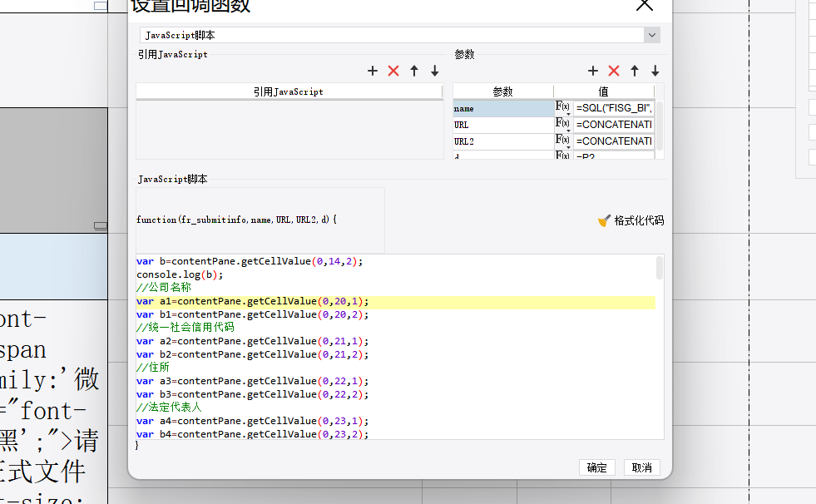Click the 格式化代码 label

click(x=639, y=220)
